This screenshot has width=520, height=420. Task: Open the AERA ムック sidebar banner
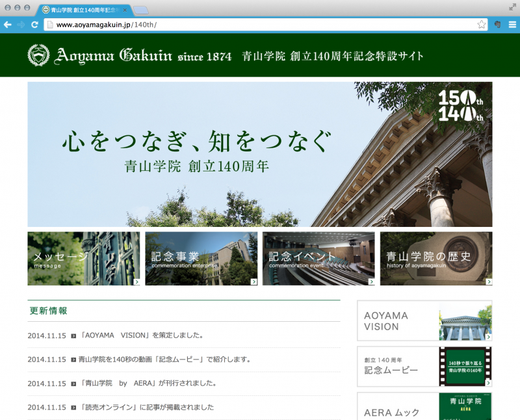click(424, 406)
